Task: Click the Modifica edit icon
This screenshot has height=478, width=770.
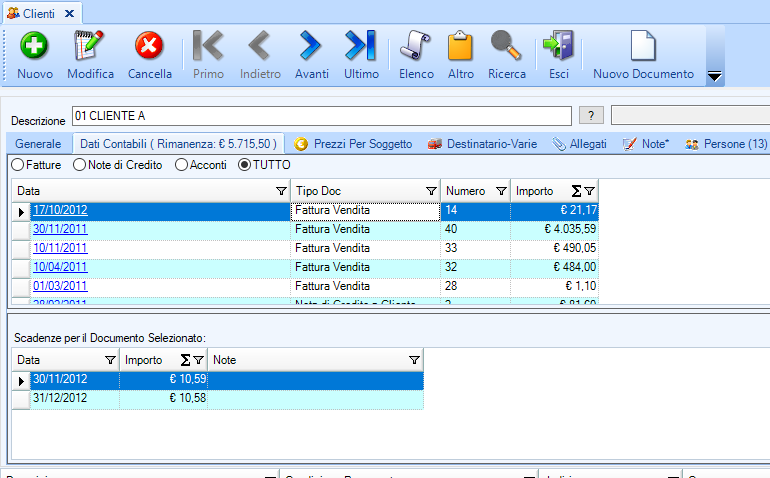Action: click(90, 47)
